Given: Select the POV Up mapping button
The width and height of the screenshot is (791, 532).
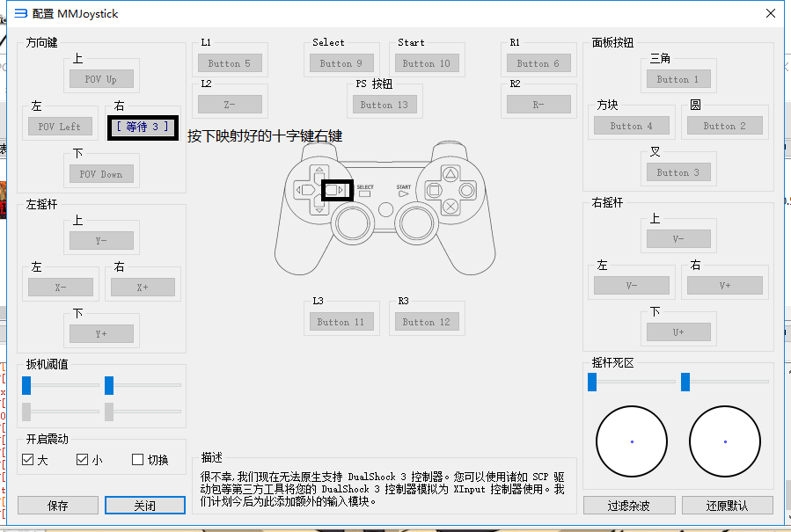Looking at the screenshot, I should click(x=101, y=79).
